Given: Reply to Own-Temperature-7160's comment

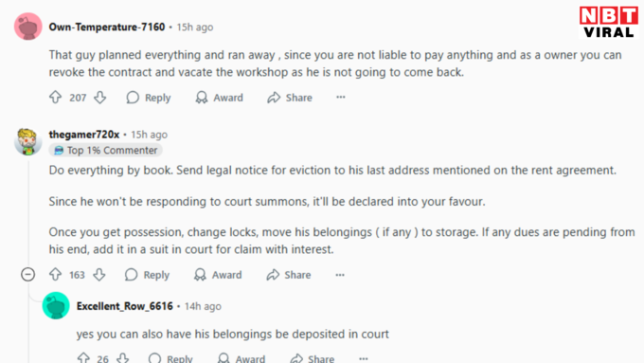Looking at the screenshot, I should tap(149, 98).
